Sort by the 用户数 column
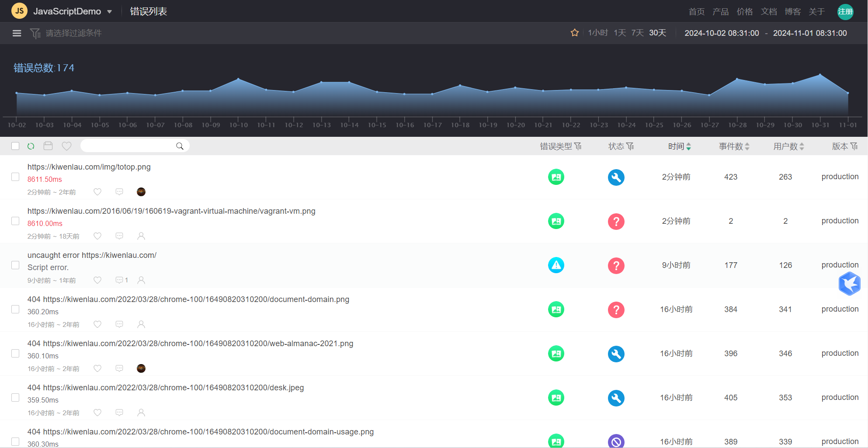 point(789,146)
